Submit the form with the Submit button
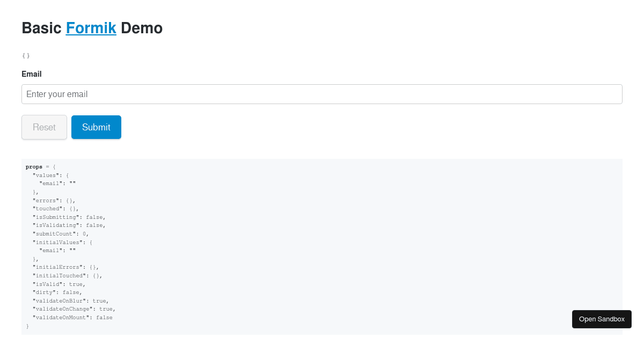This screenshot has width=644, height=338. pos(96,127)
